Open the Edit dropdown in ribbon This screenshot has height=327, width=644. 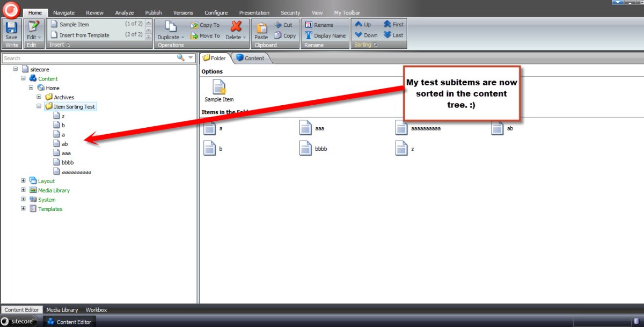click(x=33, y=37)
